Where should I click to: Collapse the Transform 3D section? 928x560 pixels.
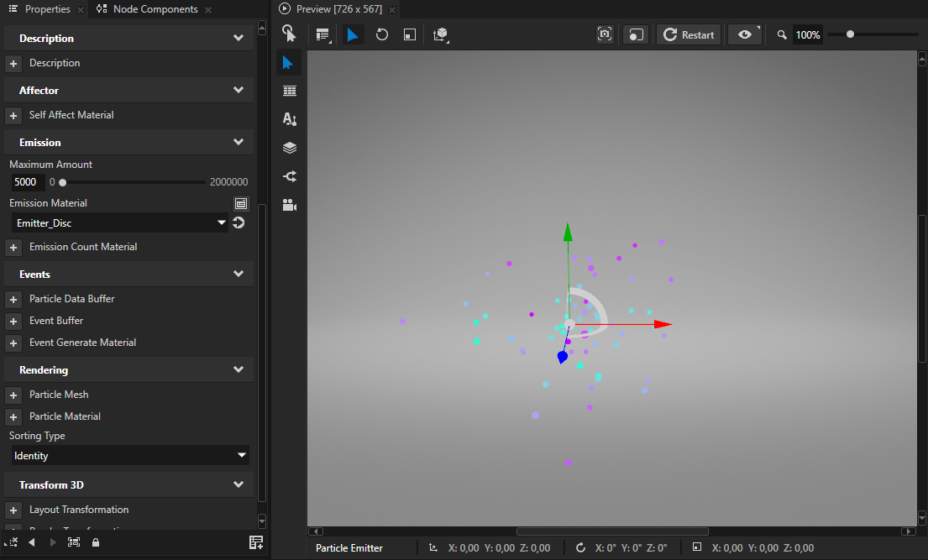click(x=239, y=484)
